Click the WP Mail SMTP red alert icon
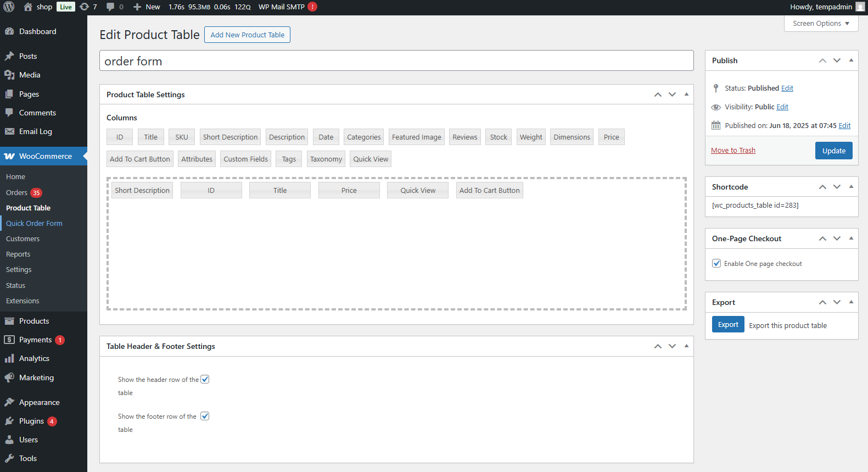The height and width of the screenshot is (472, 868). click(312, 7)
